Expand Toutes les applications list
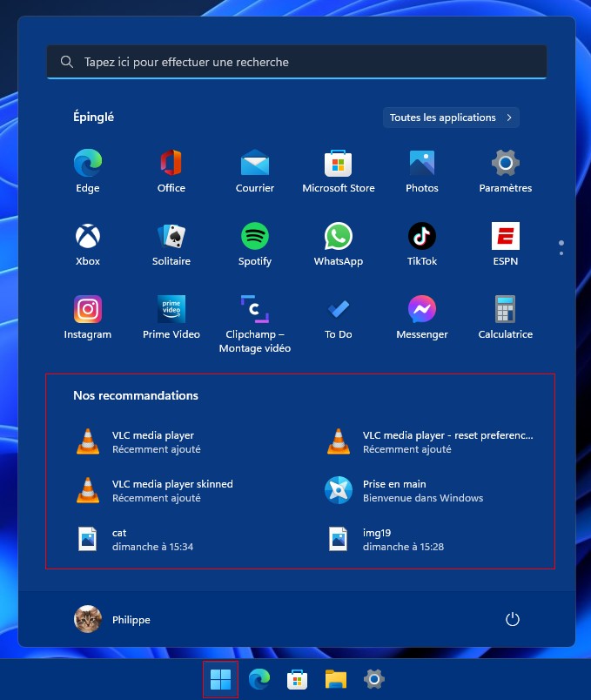This screenshot has height=700, width=591. coord(451,118)
